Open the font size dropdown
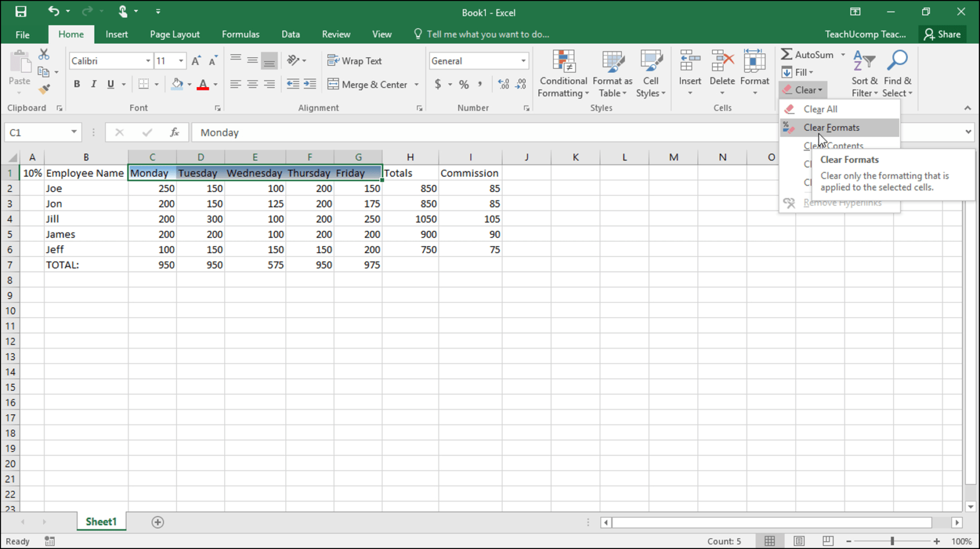This screenshot has width=980, height=549. coord(180,61)
